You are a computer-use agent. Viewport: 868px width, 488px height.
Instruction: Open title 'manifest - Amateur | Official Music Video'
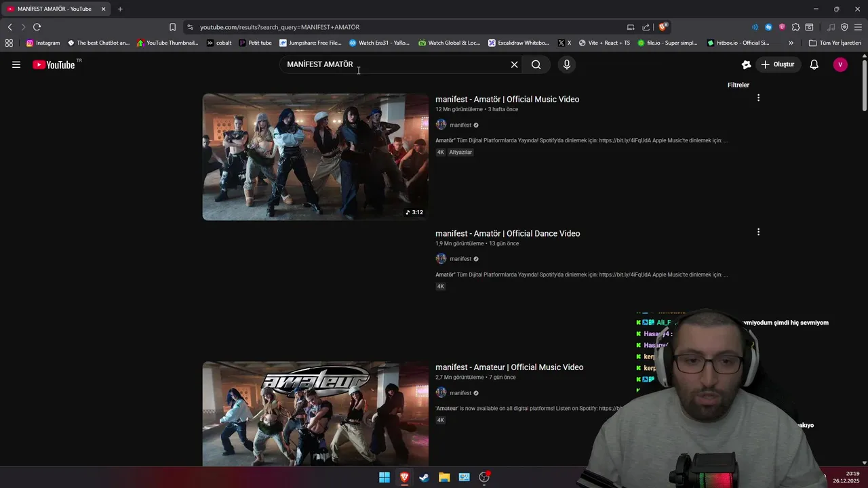509,367
